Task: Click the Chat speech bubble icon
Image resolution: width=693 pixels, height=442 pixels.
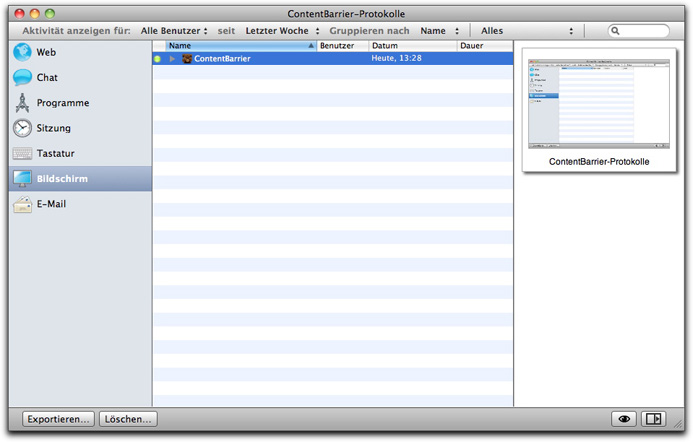Action: click(x=22, y=77)
